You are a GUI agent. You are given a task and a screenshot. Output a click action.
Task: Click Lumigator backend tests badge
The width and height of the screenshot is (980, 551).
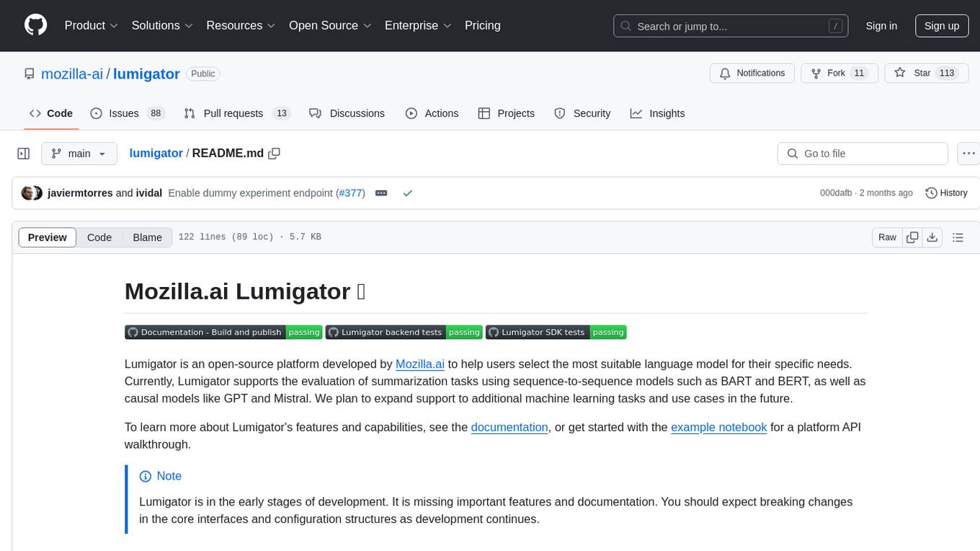pos(404,332)
